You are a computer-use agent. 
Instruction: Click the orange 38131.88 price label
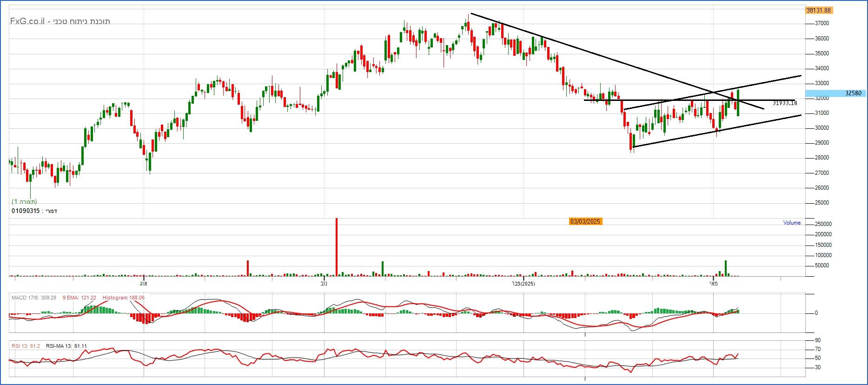point(819,10)
